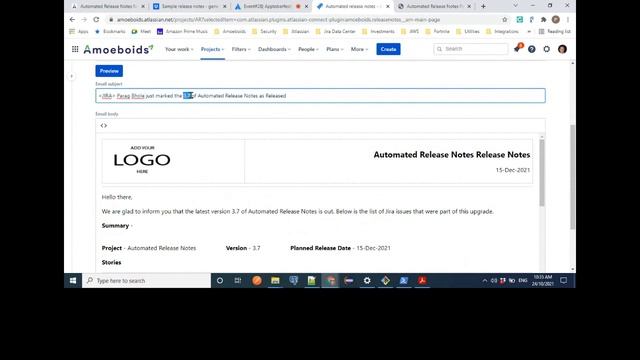Expand the Filters dropdown
Screen dimensions: 640x360
tap(241, 49)
